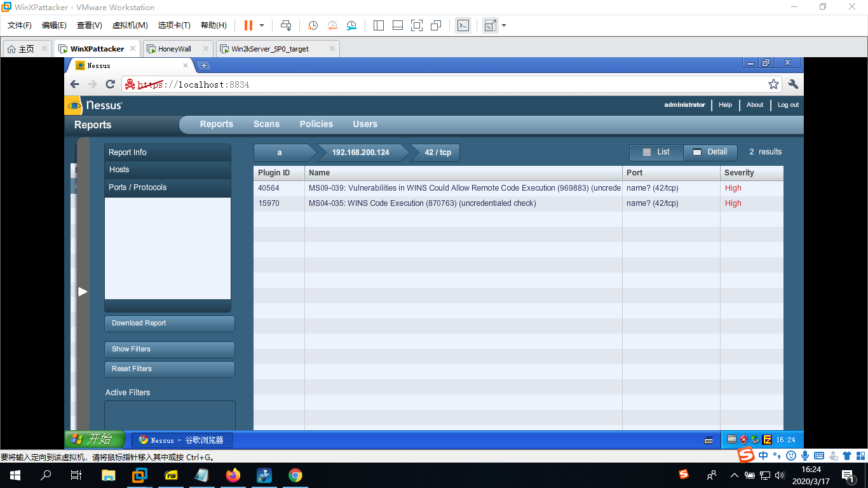Click breadcrumb host 192.168.200.124

(361, 152)
